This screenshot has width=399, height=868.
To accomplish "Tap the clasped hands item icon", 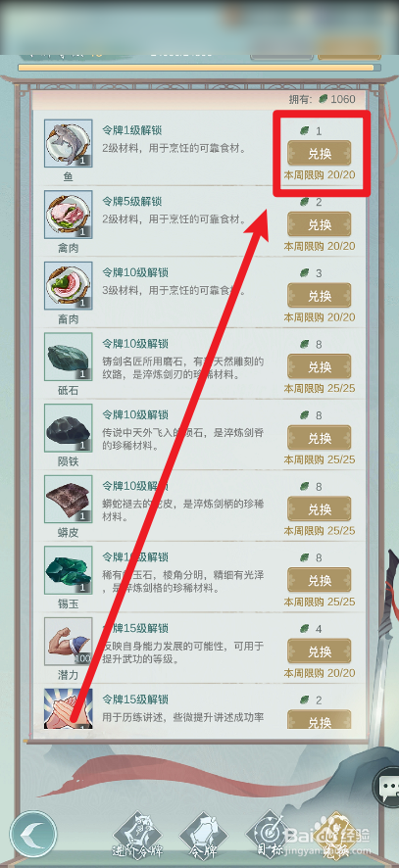I will (69, 709).
